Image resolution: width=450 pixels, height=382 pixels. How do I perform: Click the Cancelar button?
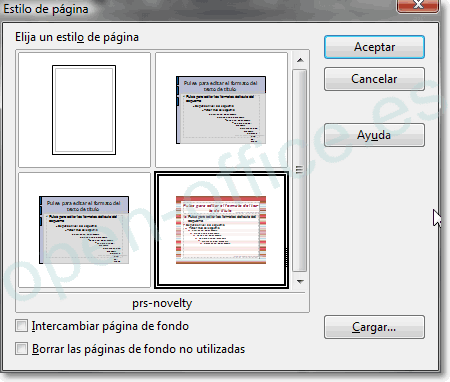(374, 79)
